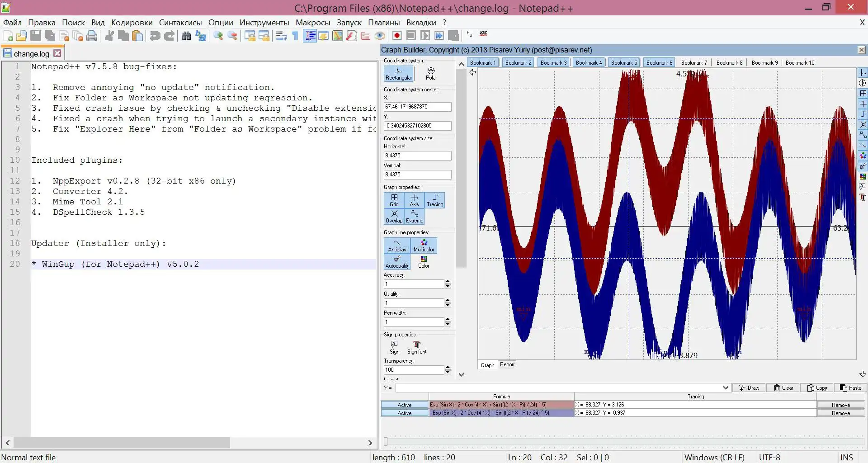Click the Open file toolbar icon
Image resolution: width=868 pixels, height=463 pixels.
[22, 36]
